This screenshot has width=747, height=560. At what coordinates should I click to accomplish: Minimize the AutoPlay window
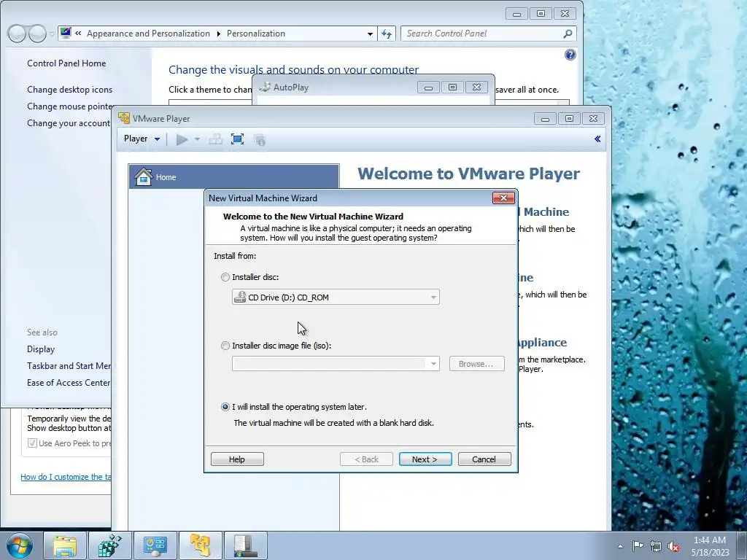(x=428, y=87)
